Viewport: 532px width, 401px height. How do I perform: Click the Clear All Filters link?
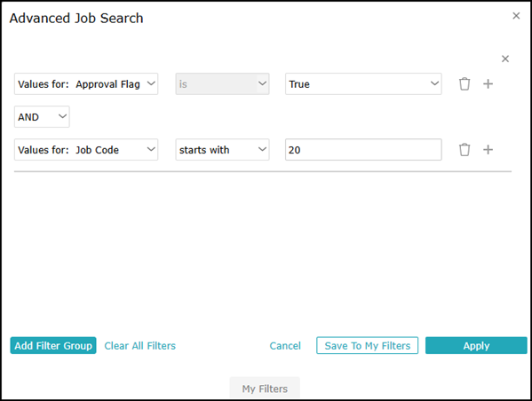click(139, 346)
